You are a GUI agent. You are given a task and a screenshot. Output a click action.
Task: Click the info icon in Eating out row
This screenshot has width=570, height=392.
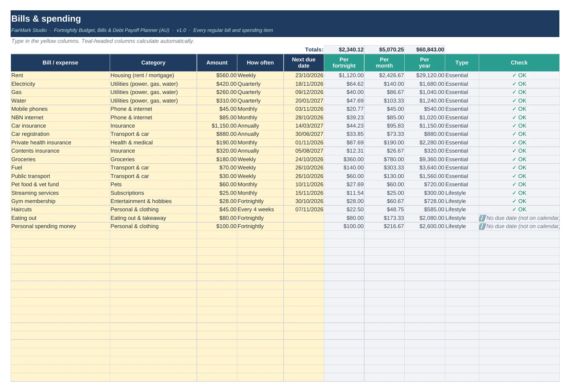pyautogui.click(x=482, y=218)
